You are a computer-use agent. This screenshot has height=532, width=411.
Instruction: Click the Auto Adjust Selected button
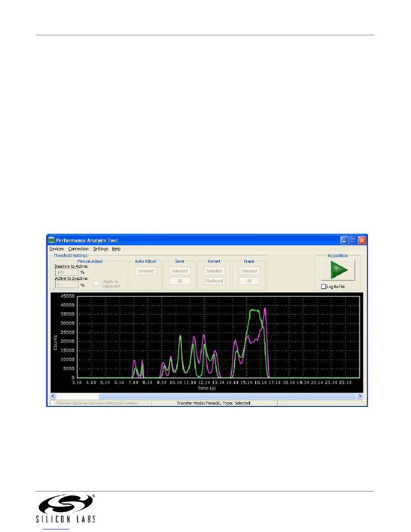(146, 271)
